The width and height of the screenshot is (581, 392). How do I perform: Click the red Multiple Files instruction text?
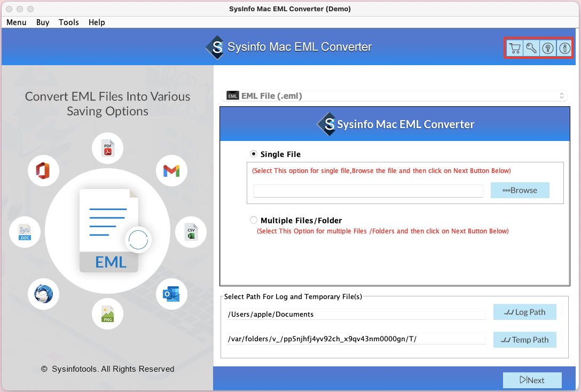point(383,231)
